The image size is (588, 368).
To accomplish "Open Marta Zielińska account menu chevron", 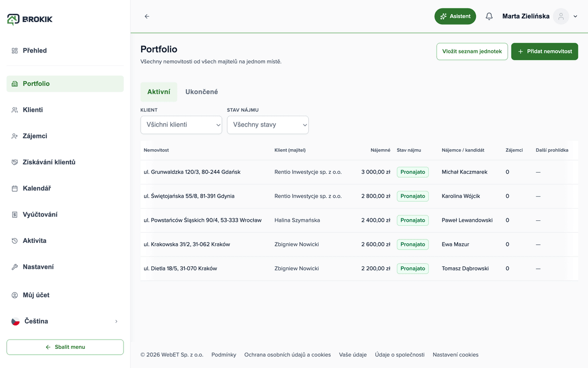I will (x=575, y=16).
